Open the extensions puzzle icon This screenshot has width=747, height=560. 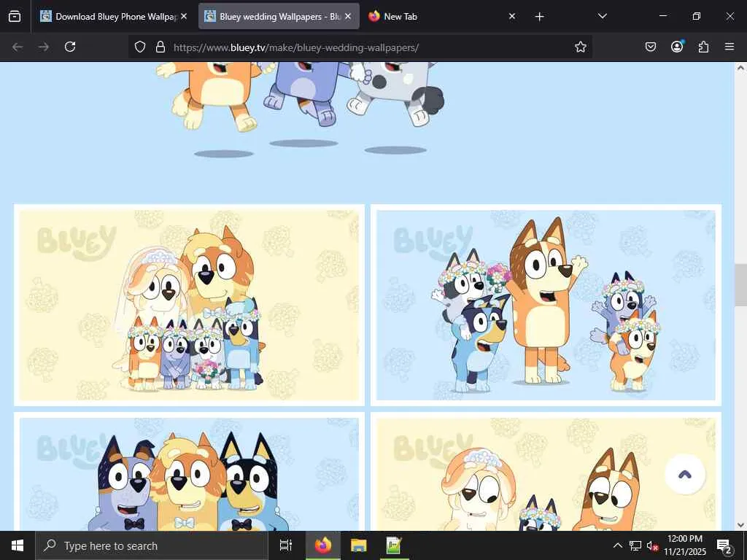point(703,47)
